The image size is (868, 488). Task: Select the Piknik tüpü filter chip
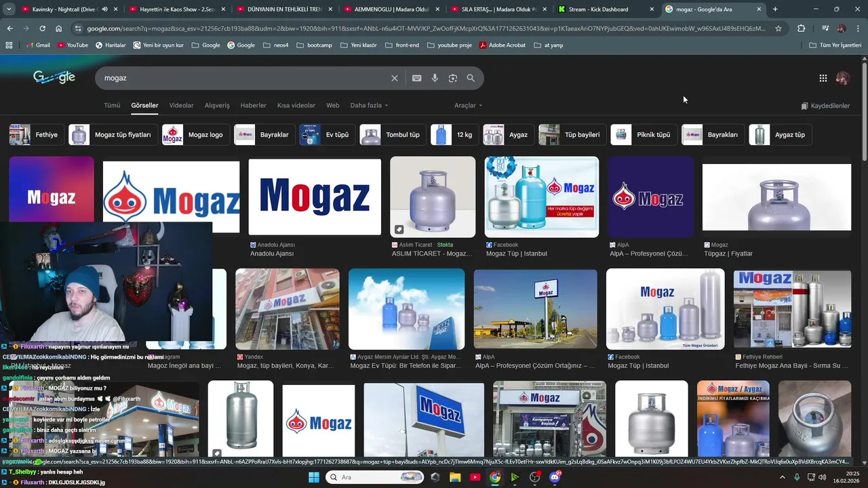pyautogui.click(x=643, y=135)
